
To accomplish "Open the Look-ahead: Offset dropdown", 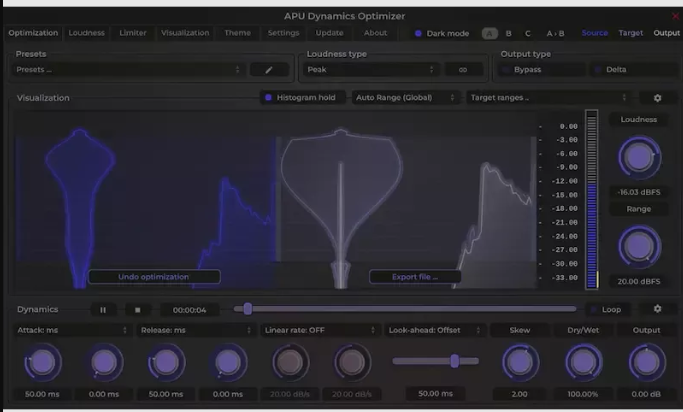I will pyautogui.click(x=434, y=330).
